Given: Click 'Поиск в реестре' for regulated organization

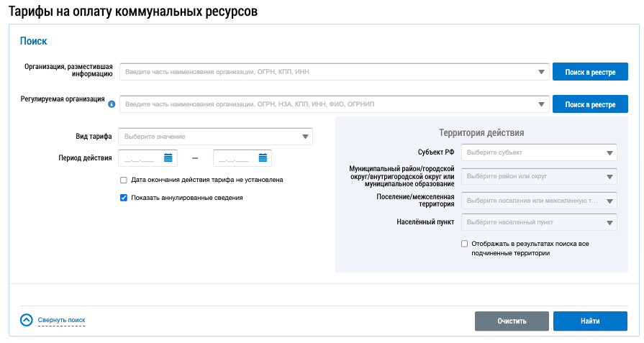Looking at the screenshot, I should (589, 105).
